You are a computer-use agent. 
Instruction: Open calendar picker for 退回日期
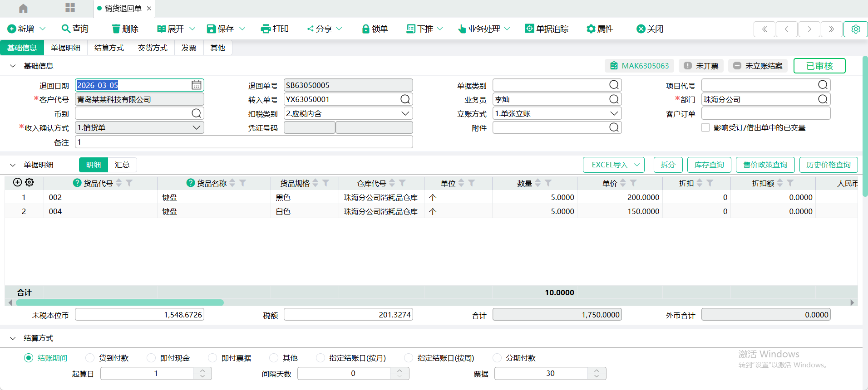(196, 85)
